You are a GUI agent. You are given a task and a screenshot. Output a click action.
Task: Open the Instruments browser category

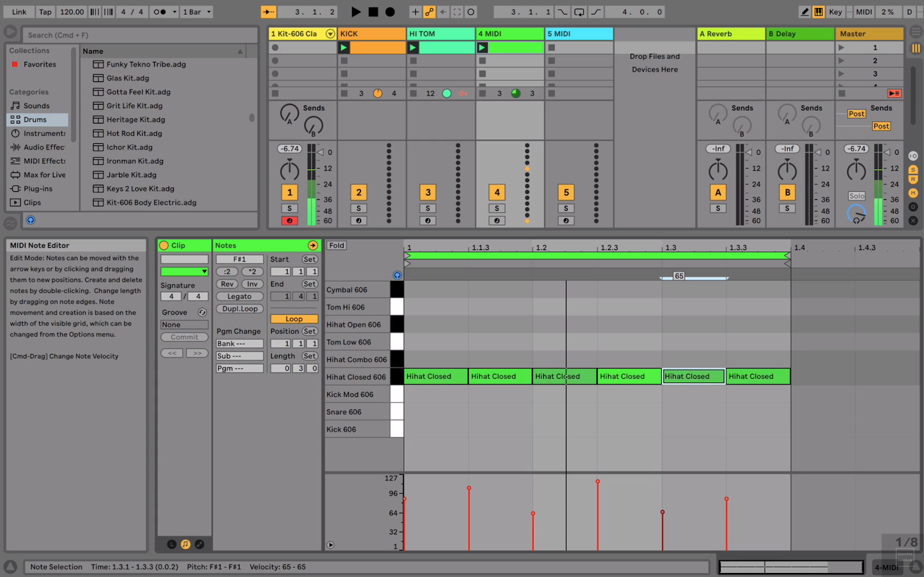44,133
